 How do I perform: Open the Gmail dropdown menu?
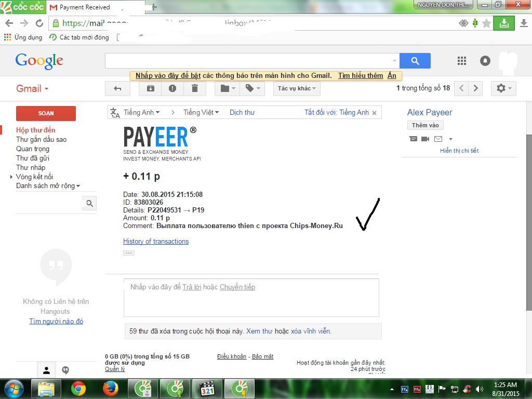(x=32, y=88)
